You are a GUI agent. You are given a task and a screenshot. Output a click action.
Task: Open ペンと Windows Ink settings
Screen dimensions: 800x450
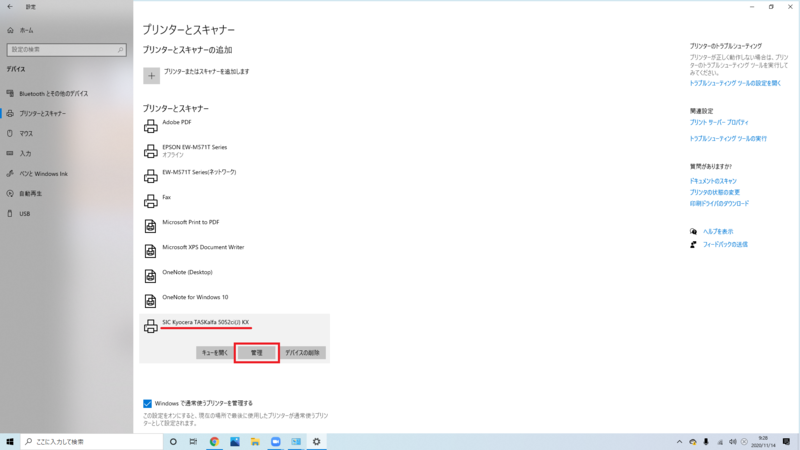(x=37, y=174)
